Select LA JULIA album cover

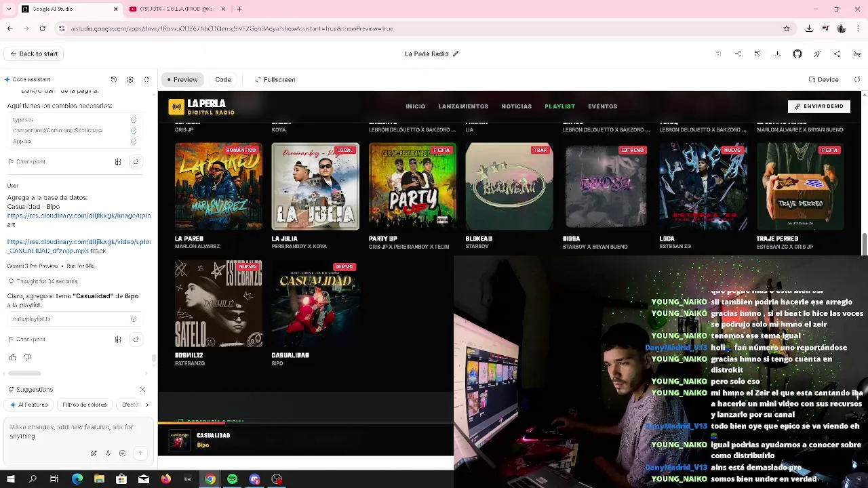[x=315, y=186]
